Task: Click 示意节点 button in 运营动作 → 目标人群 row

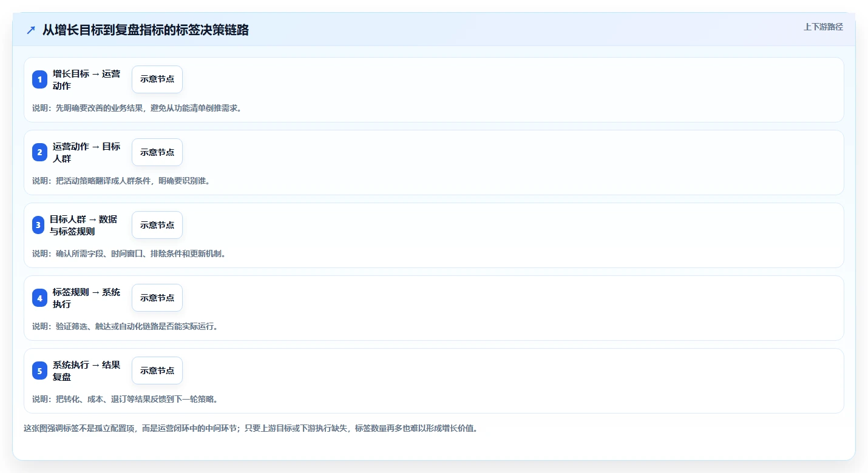Action: click(x=157, y=152)
